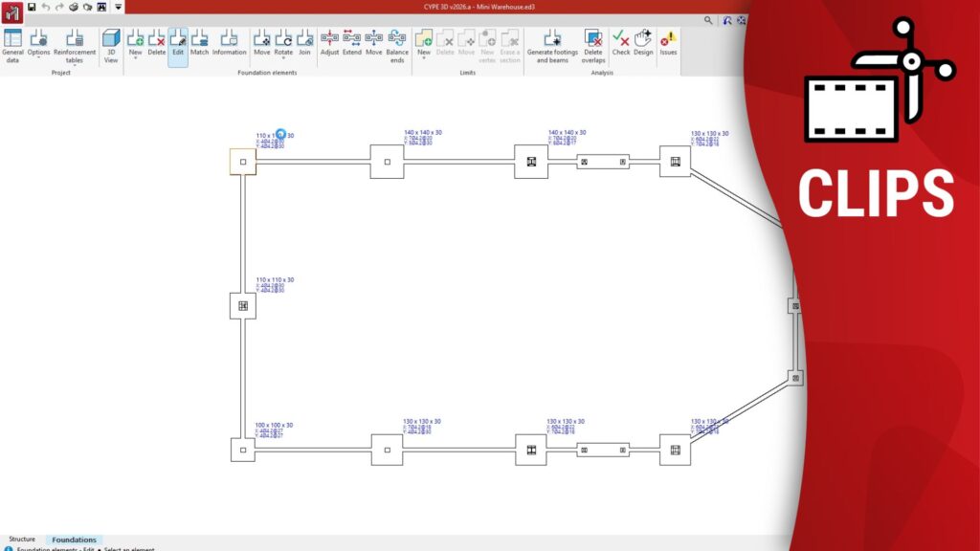Viewport: 980px width, 551px height.
Task: Open the Reinforcement tables dropdown
Action: (75, 65)
